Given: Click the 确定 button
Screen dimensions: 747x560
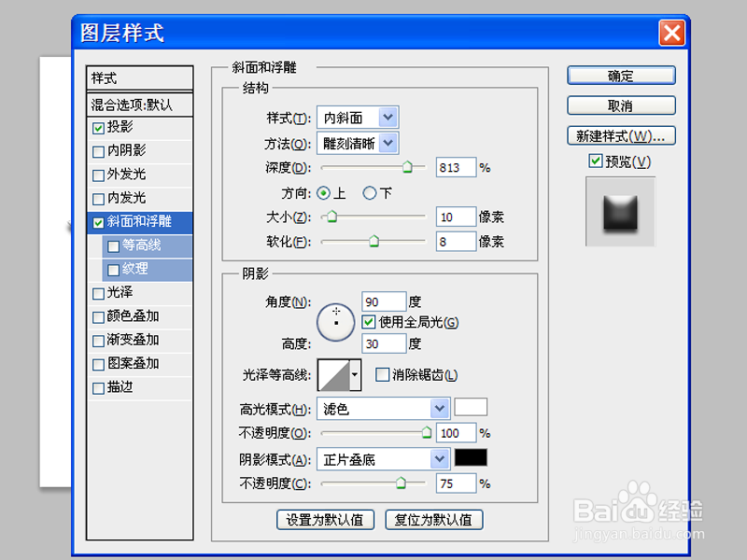Looking at the screenshot, I should click(621, 76).
